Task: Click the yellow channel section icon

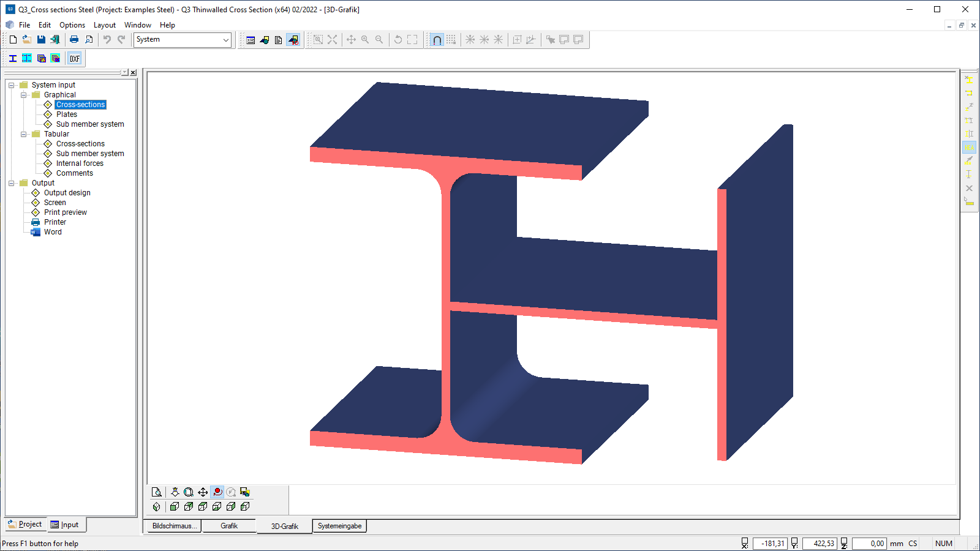Action: pyautogui.click(x=969, y=93)
